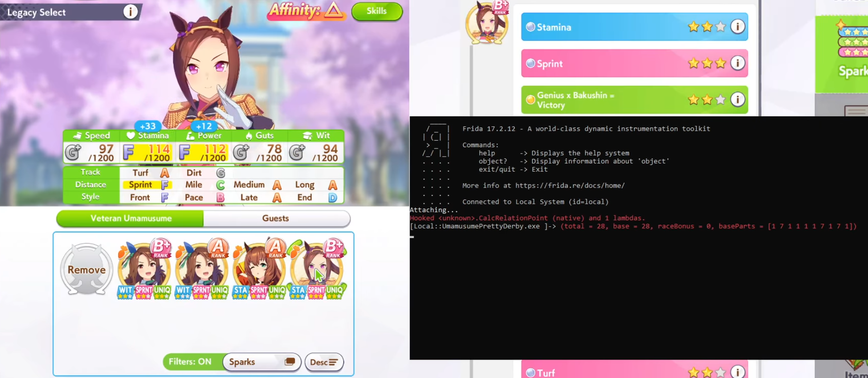Click the Frida 17.2.12 version line
This screenshot has height=378, width=868.
[586, 129]
